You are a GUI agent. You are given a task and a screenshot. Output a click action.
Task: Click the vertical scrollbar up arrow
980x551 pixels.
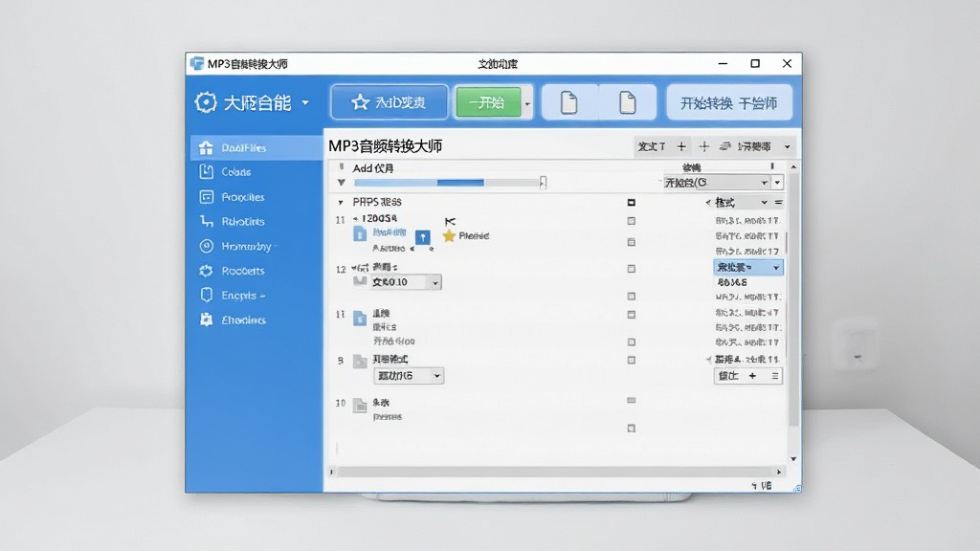pos(793,167)
